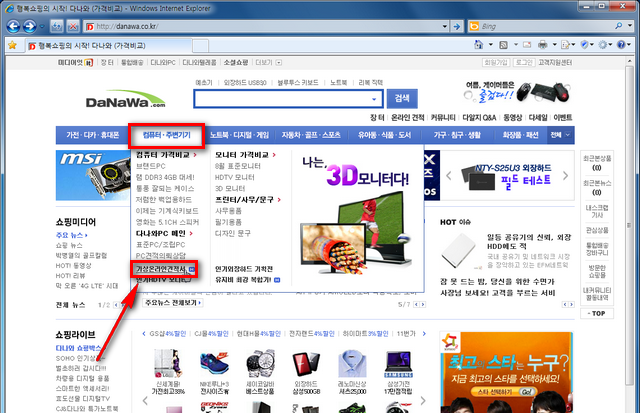Click the 회원가입 button
640x413 pixels.
coord(496,62)
